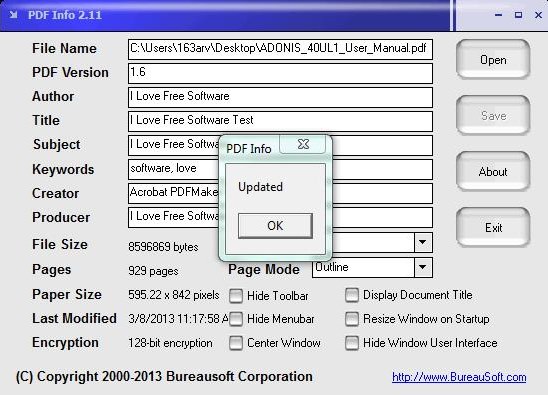The width and height of the screenshot is (548, 395).
Task: Close the Updated popup with its X
Action: [x=303, y=144]
